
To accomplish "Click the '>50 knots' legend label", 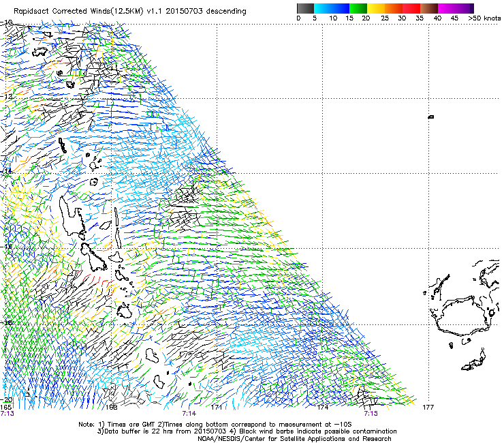I will coord(484,18).
